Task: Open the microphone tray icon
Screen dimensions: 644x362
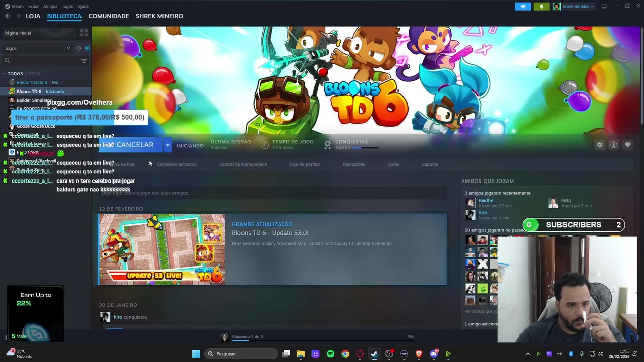Action: tap(582, 354)
